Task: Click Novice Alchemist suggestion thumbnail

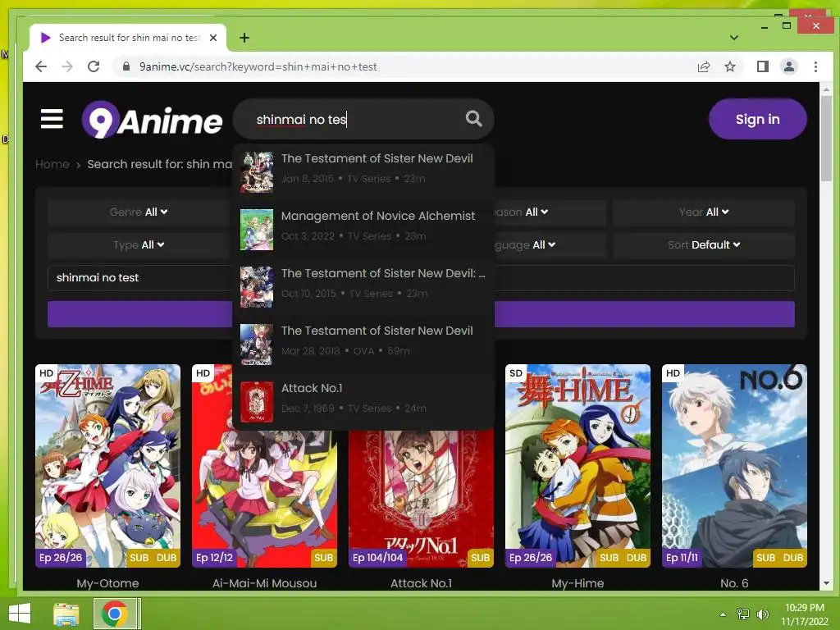Action: coord(257,230)
